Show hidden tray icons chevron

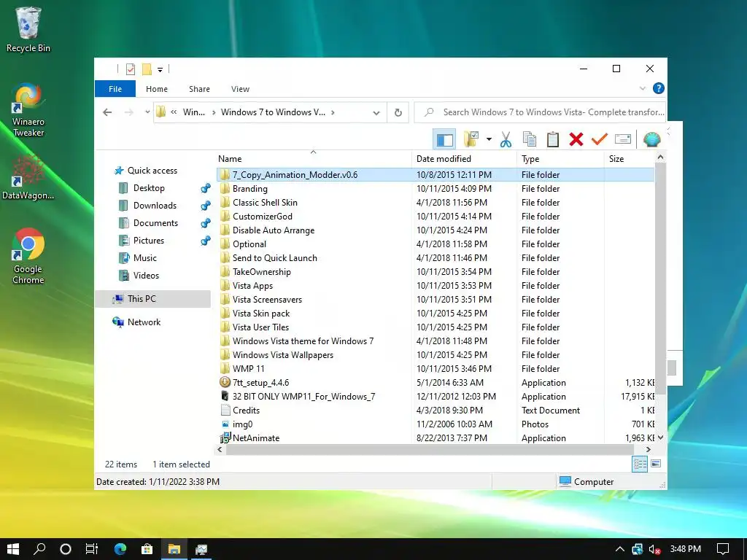(619, 549)
